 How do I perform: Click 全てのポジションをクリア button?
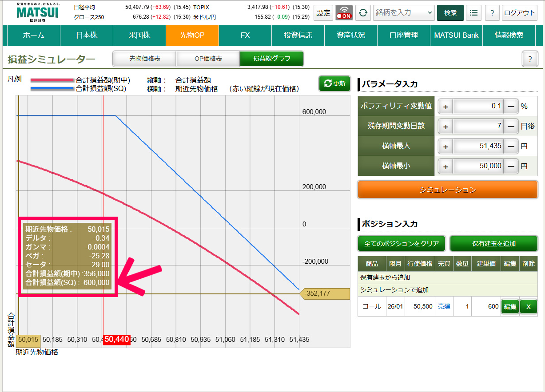[x=402, y=244]
